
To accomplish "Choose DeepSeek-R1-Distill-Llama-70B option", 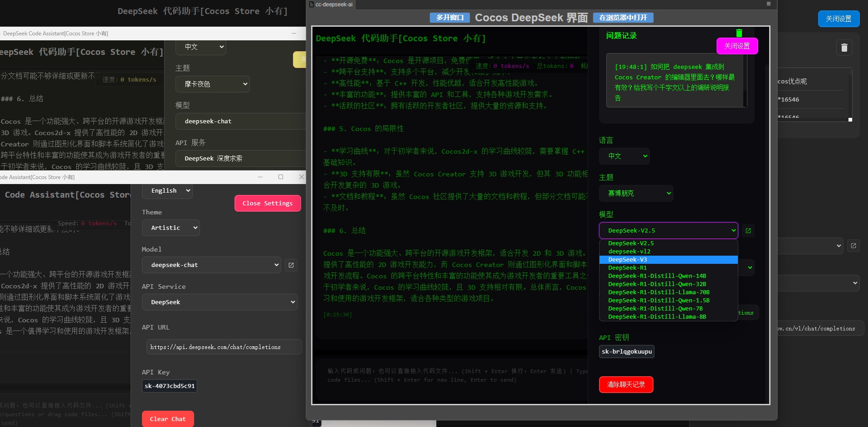I will coord(668,292).
